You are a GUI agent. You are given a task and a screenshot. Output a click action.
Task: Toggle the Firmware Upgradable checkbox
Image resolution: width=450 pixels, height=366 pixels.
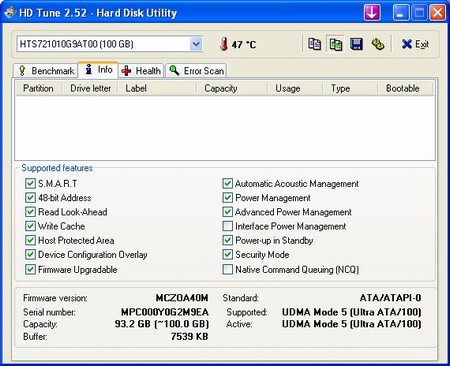coord(30,269)
